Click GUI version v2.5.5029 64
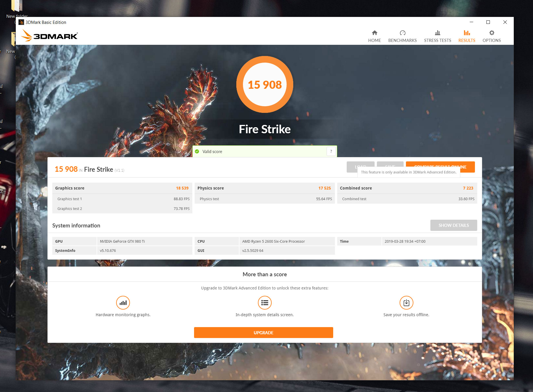Image resolution: width=533 pixels, height=392 pixels. coord(287,250)
